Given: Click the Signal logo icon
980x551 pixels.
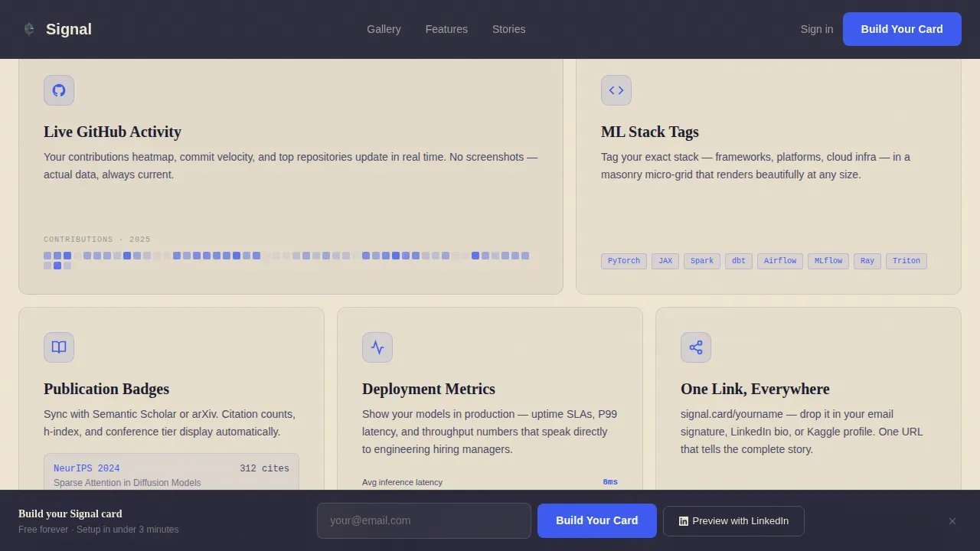Looking at the screenshot, I should click(29, 29).
